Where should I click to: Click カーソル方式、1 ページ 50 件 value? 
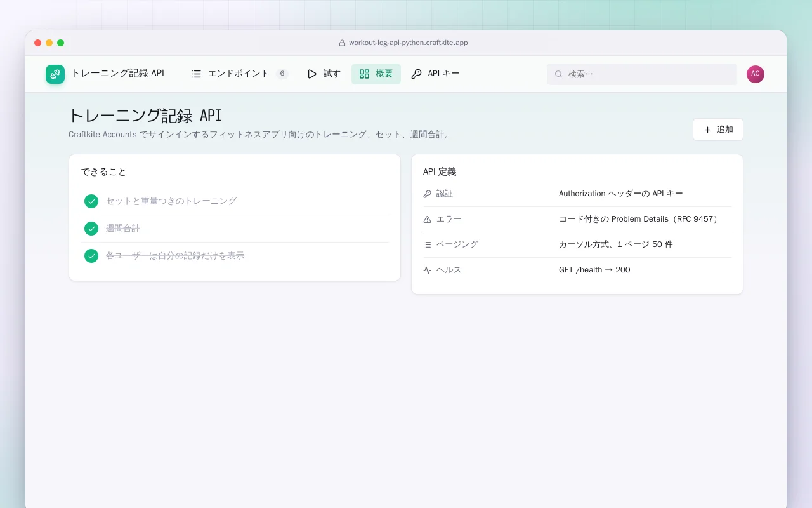pos(616,244)
